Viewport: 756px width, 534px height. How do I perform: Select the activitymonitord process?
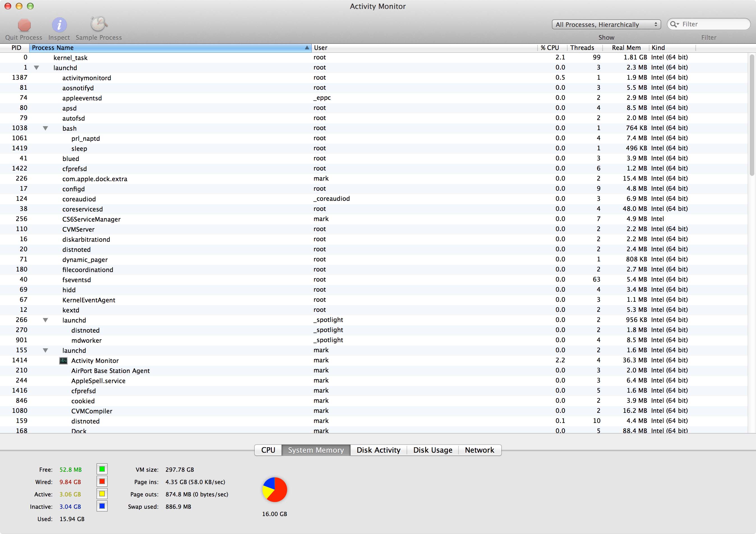coord(374,78)
